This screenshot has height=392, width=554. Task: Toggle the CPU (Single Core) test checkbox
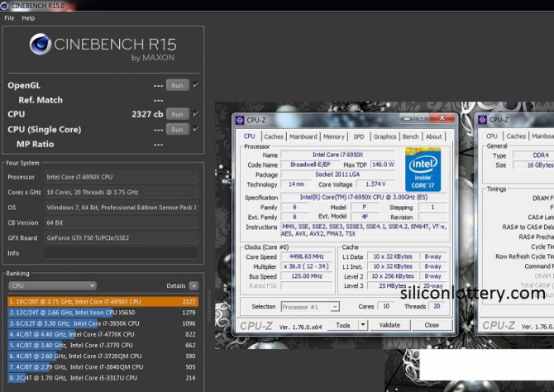[x=195, y=129]
